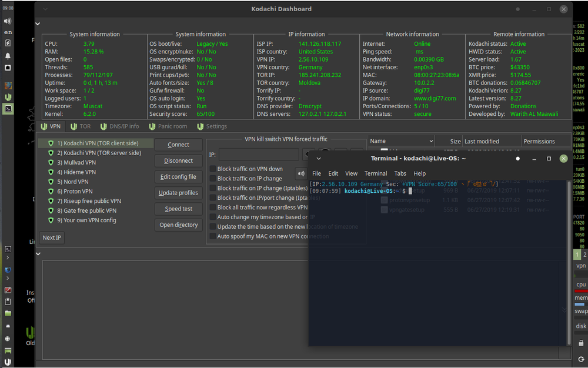Screen dimensions: 588x368
Task: Enable Auto spoof my MAC checkbox
Action: coord(213,236)
